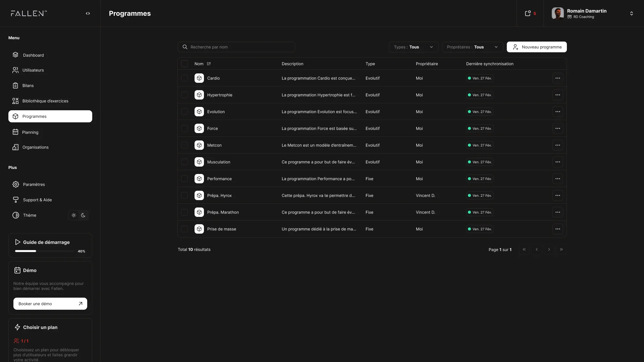Click Vincent D. owner of Prépa. Hyrox
Screen dimensions: 644x362
pyautogui.click(x=425, y=195)
